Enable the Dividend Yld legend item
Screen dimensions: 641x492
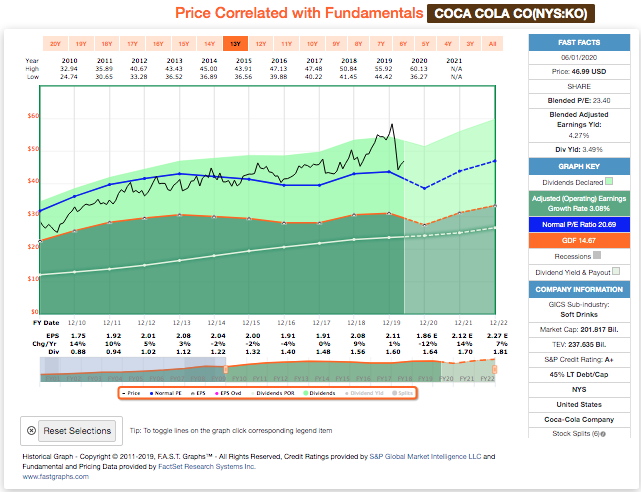pos(364,393)
